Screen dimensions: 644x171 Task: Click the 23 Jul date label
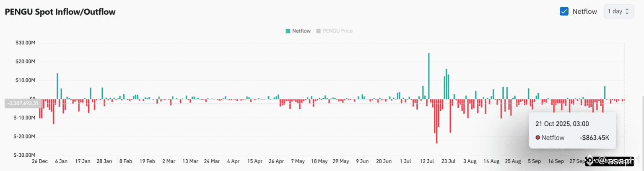[x=449, y=161]
